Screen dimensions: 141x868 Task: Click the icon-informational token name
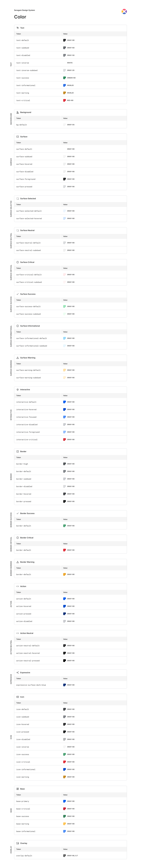(x=26, y=770)
